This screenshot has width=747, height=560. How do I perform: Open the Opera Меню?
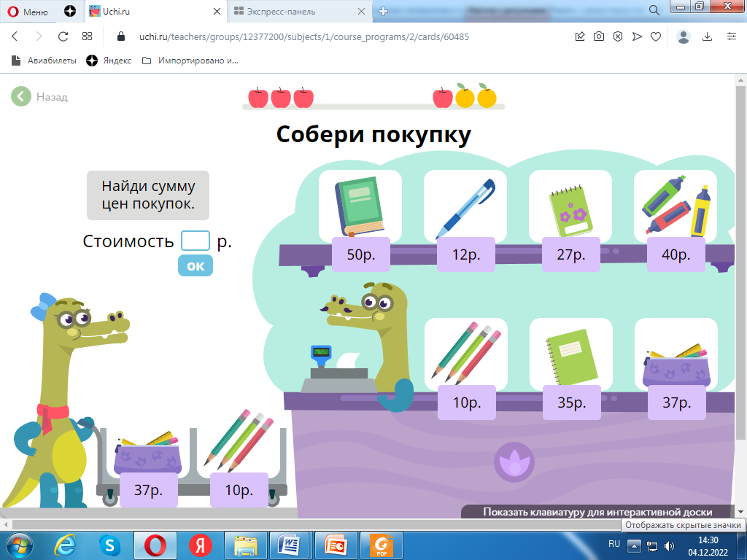coord(28,11)
